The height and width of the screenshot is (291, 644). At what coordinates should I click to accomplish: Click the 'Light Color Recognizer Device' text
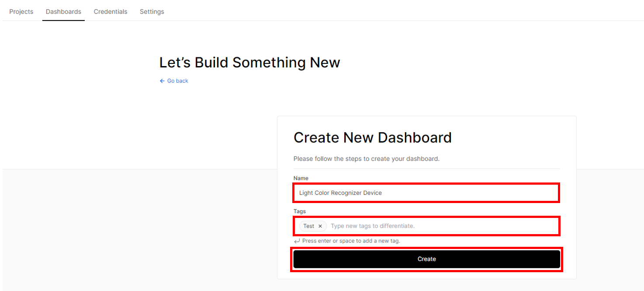pyautogui.click(x=340, y=193)
